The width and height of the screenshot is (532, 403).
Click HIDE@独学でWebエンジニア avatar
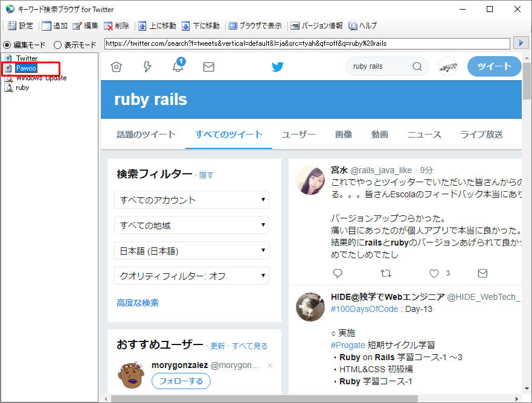(310, 307)
